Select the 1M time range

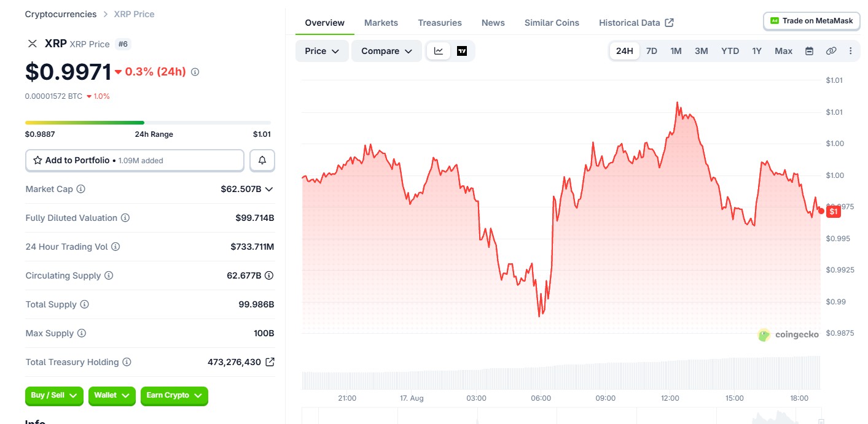tap(676, 51)
